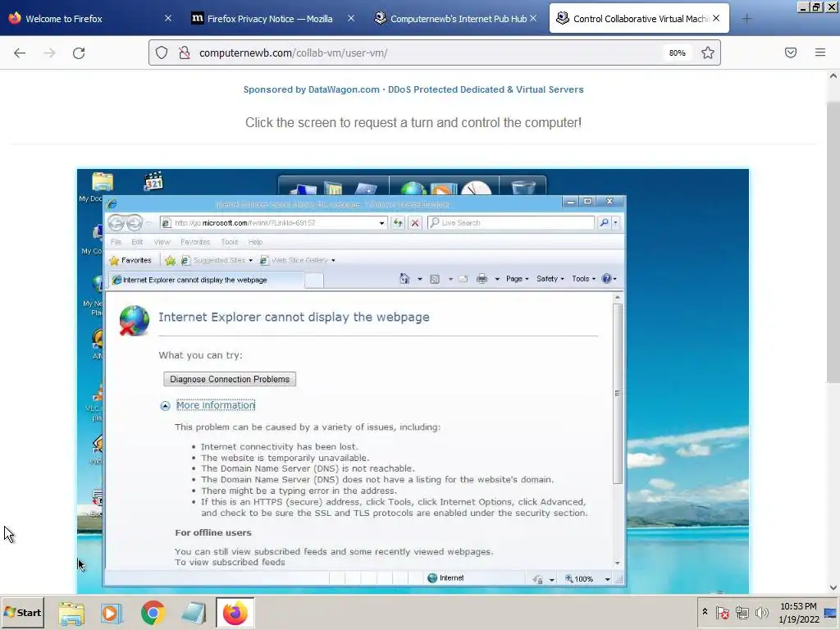
Task: Click IE back button in VM
Action: tap(116, 222)
